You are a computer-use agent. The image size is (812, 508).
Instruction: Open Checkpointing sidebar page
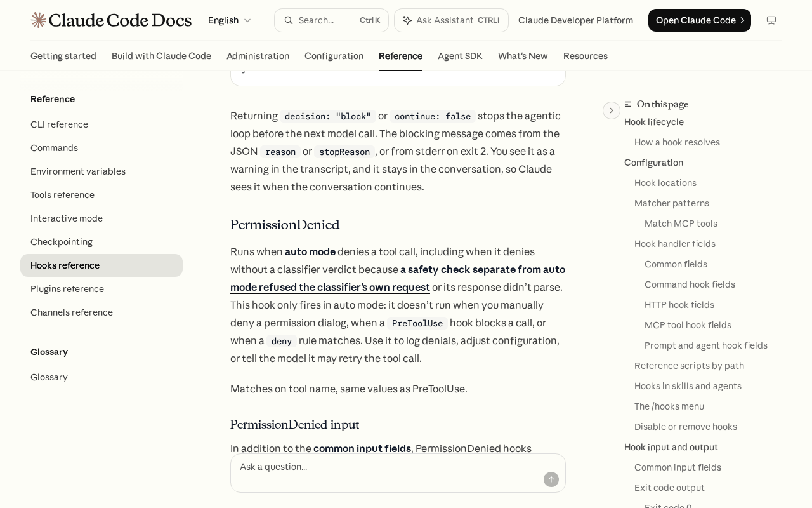(x=101, y=242)
